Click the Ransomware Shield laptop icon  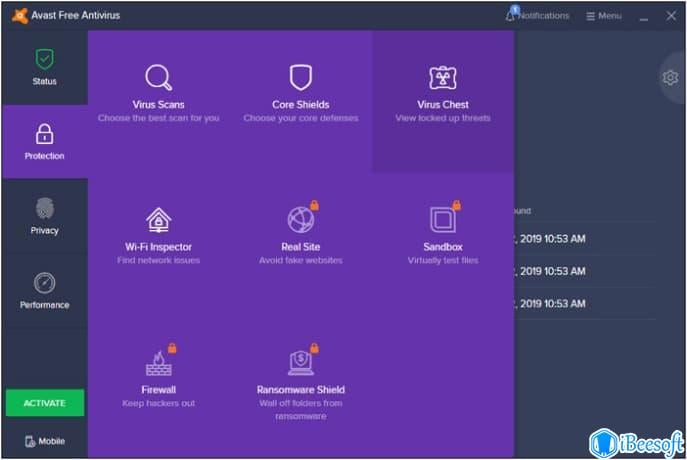pyautogui.click(x=301, y=363)
